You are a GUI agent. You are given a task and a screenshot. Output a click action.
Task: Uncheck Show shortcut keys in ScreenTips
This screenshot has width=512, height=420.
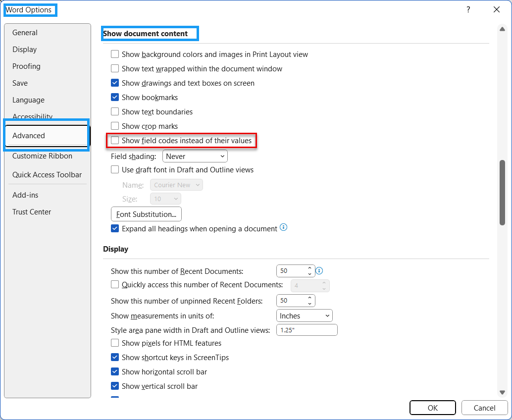[x=115, y=357]
